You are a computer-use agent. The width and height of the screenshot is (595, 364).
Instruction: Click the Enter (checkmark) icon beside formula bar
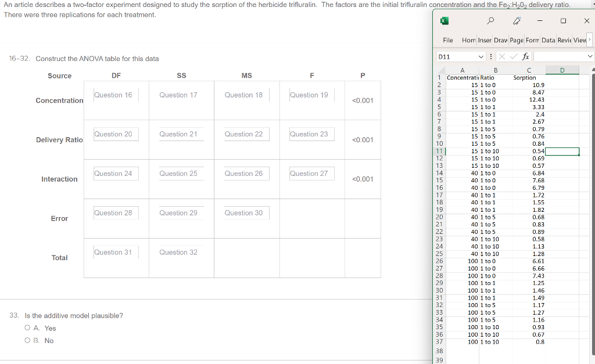coord(512,56)
